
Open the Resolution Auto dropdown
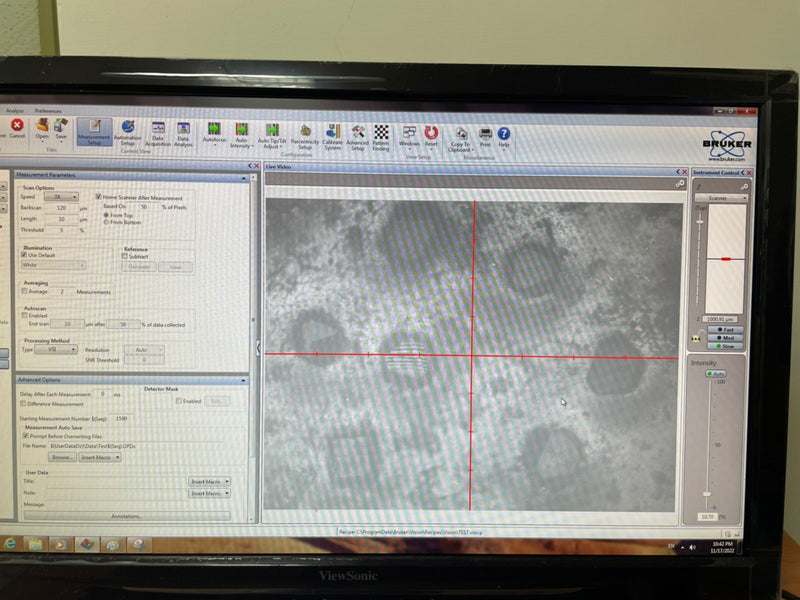(144, 350)
